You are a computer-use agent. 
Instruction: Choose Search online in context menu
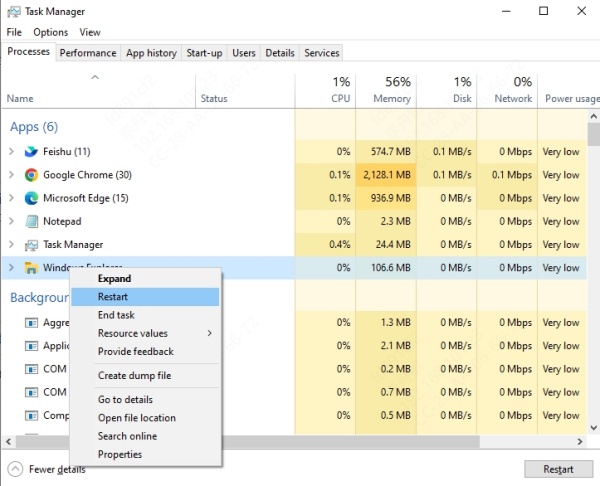point(145,436)
